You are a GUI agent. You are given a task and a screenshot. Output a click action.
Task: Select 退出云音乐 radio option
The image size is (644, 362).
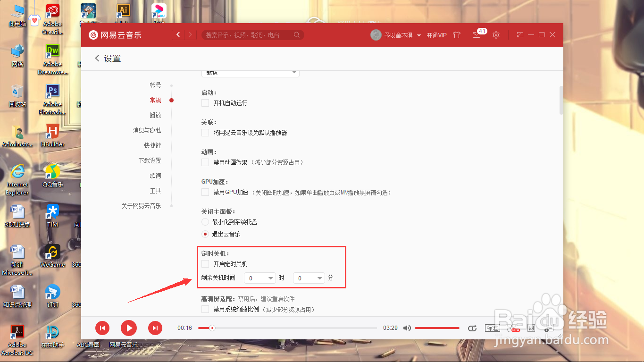point(205,234)
